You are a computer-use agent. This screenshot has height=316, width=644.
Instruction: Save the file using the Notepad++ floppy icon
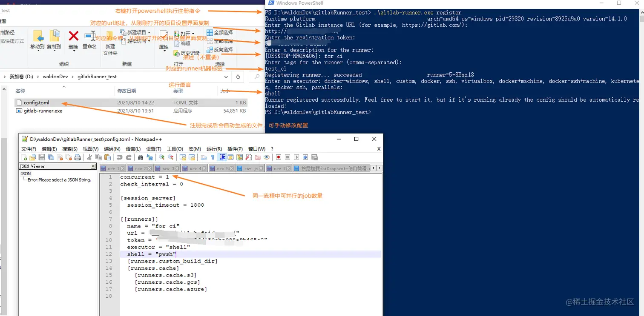[42, 157]
